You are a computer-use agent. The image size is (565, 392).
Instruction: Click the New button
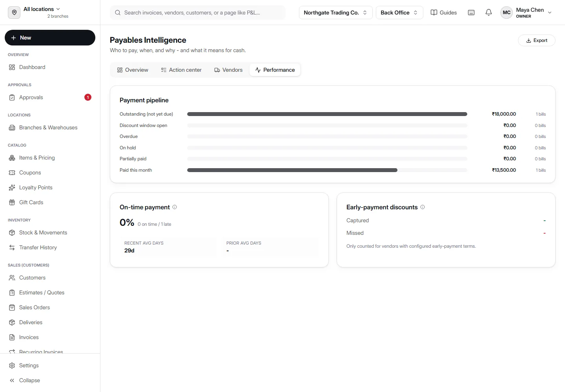point(50,38)
